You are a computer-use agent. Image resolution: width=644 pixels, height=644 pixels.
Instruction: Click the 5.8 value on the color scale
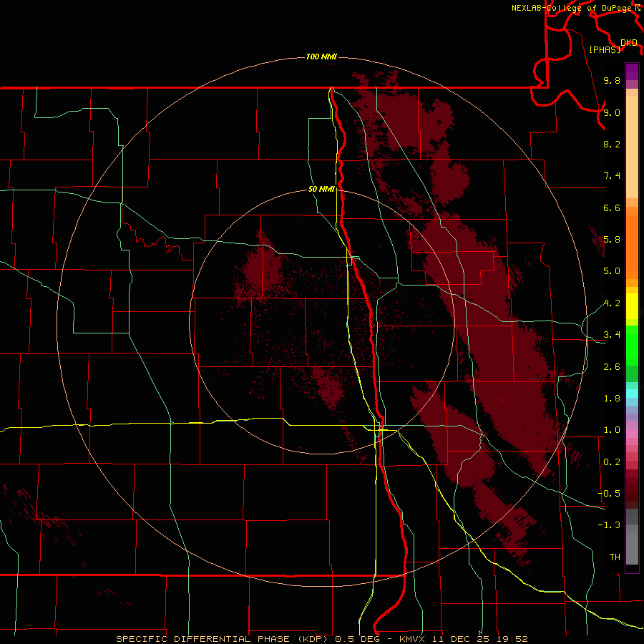pyautogui.click(x=612, y=240)
